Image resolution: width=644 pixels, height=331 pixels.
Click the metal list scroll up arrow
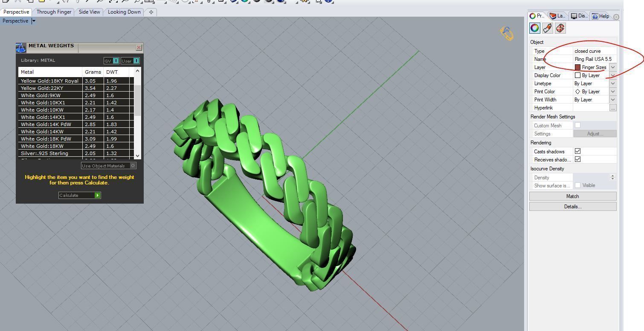click(x=137, y=71)
